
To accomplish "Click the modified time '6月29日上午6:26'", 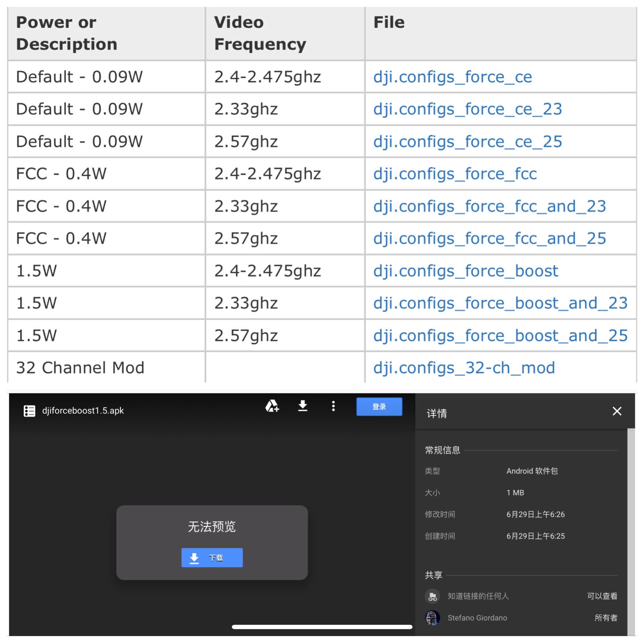I will point(536,514).
